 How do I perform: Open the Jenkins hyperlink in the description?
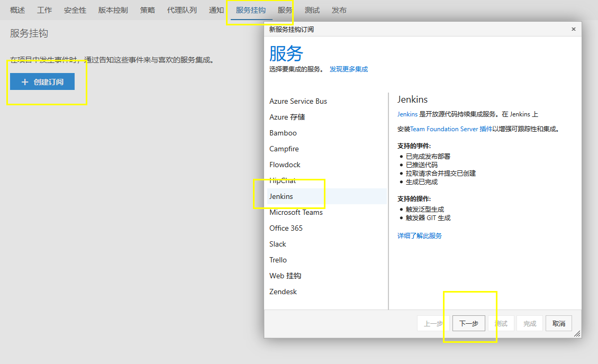point(407,114)
